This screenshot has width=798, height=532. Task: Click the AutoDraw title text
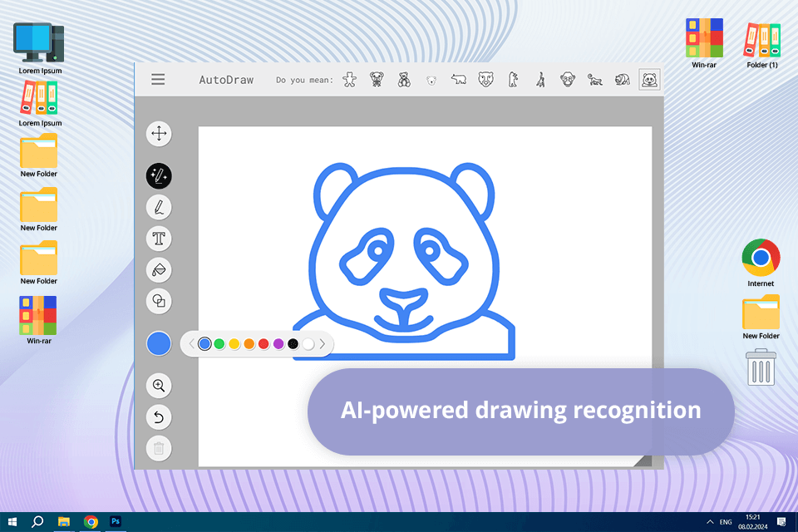226,80
